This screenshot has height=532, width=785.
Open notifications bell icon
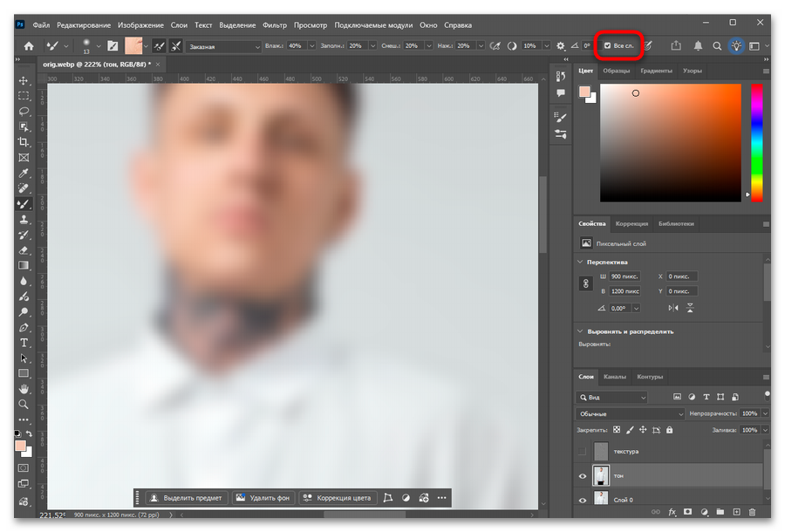click(698, 46)
